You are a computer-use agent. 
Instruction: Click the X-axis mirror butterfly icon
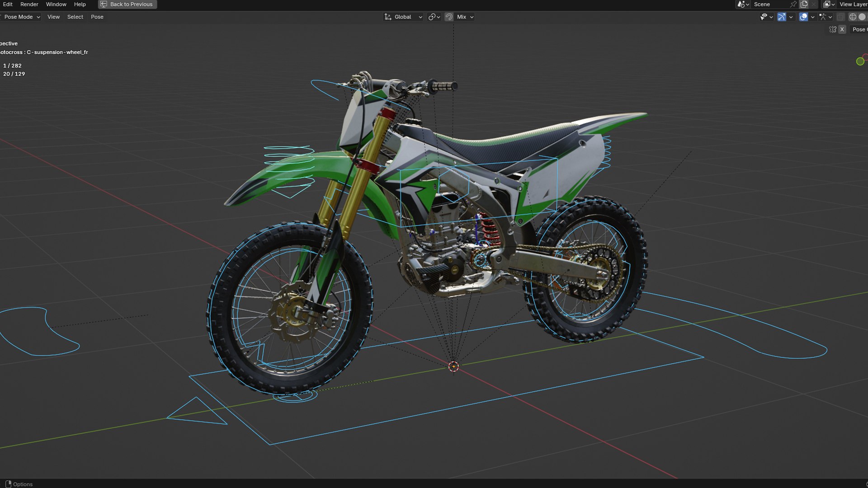[x=833, y=29]
